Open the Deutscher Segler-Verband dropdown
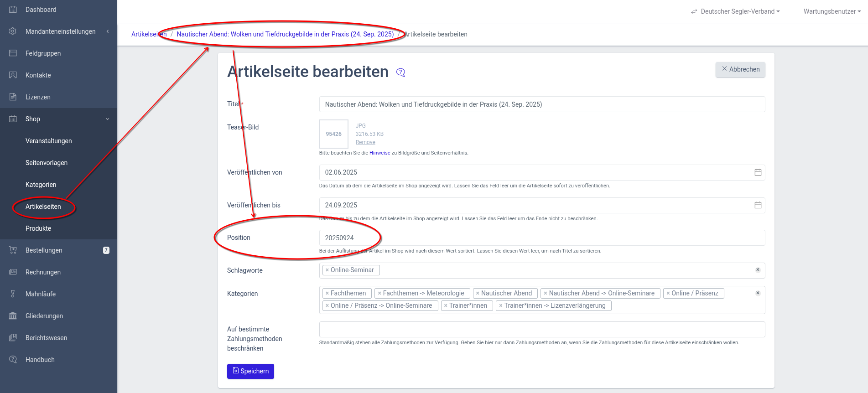 pos(735,11)
